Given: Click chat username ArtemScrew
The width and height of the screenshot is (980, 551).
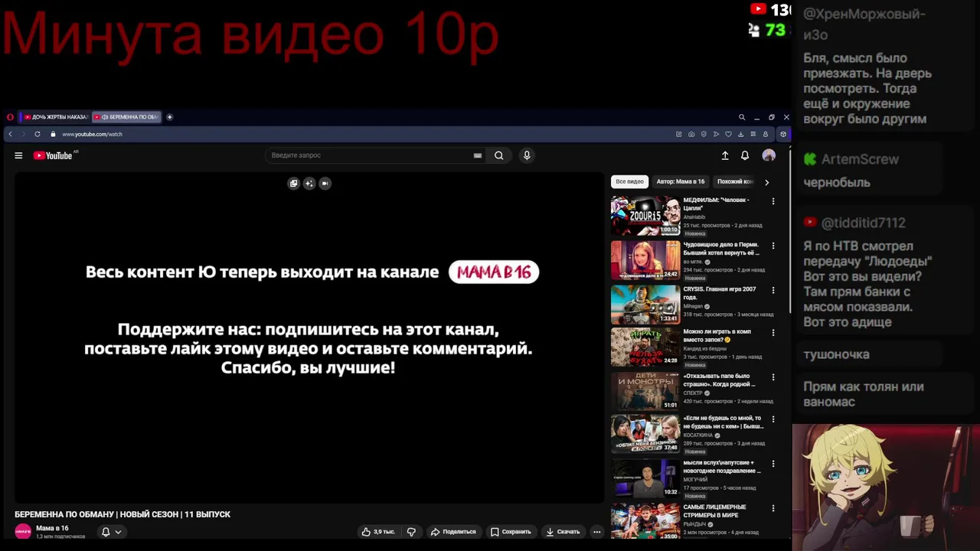Looking at the screenshot, I should (860, 159).
